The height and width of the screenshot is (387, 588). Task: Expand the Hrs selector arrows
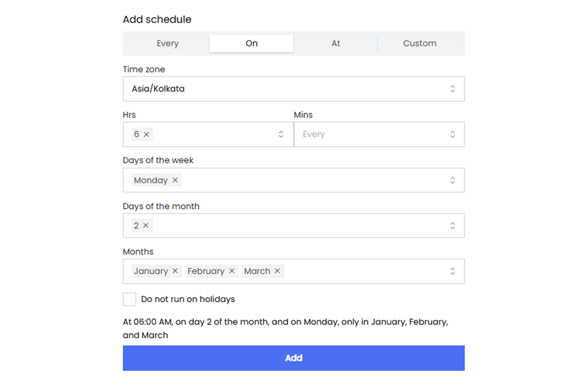[x=281, y=134]
